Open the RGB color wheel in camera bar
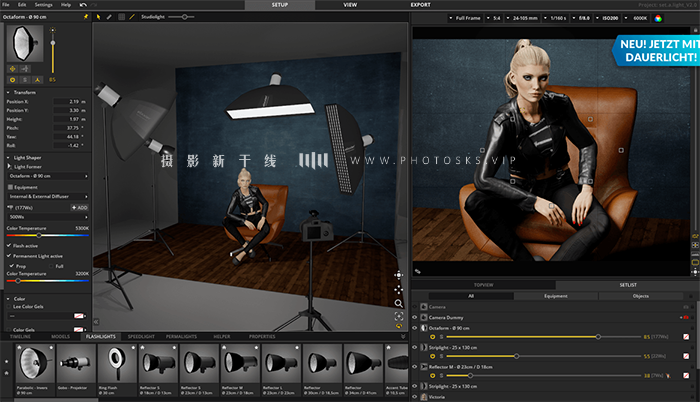Viewport: 700px width, 402px height. [658, 18]
